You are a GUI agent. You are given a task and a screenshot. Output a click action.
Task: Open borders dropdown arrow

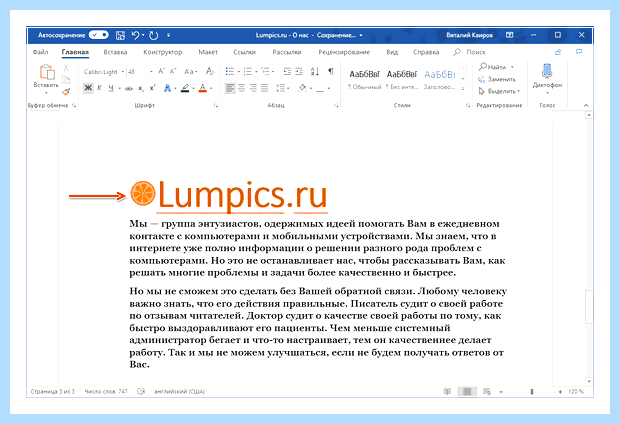coord(329,88)
